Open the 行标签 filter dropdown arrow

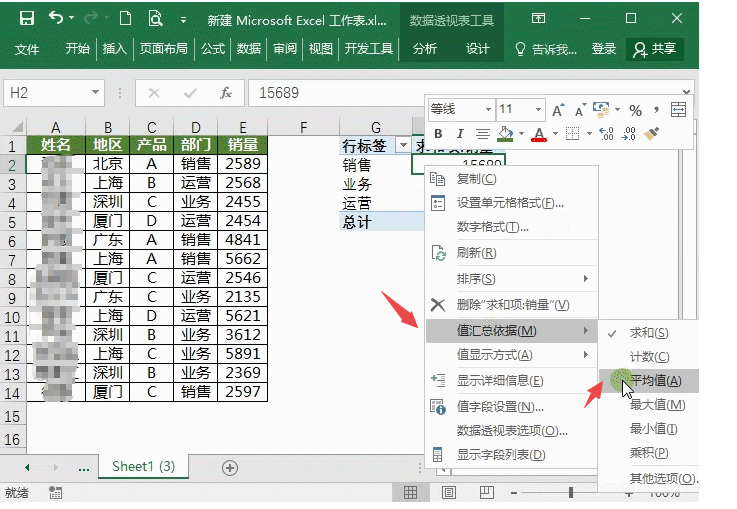pyautogui.click(x=401, y=145)
